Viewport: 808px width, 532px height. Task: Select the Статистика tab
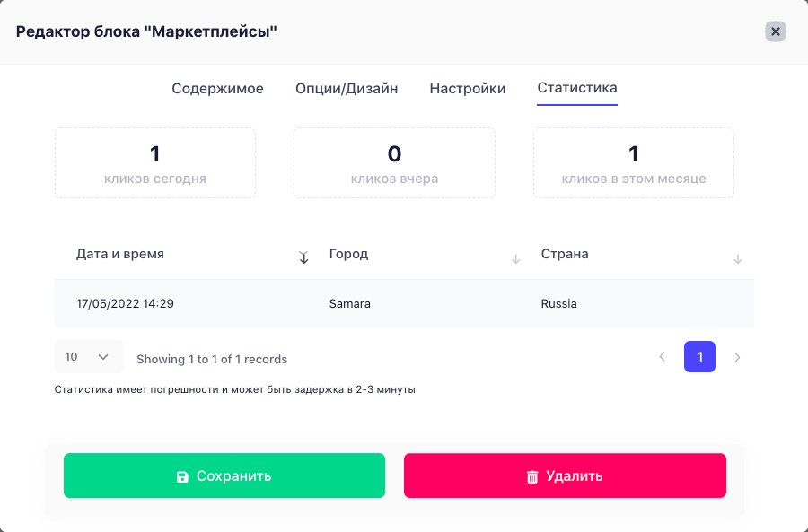click(577, 88)
